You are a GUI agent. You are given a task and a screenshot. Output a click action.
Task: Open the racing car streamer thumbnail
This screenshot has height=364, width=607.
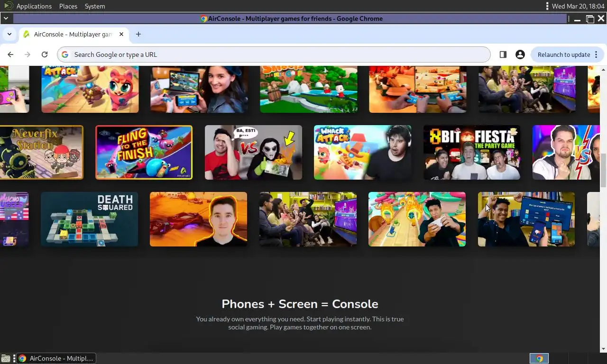[x=198, y=219]
